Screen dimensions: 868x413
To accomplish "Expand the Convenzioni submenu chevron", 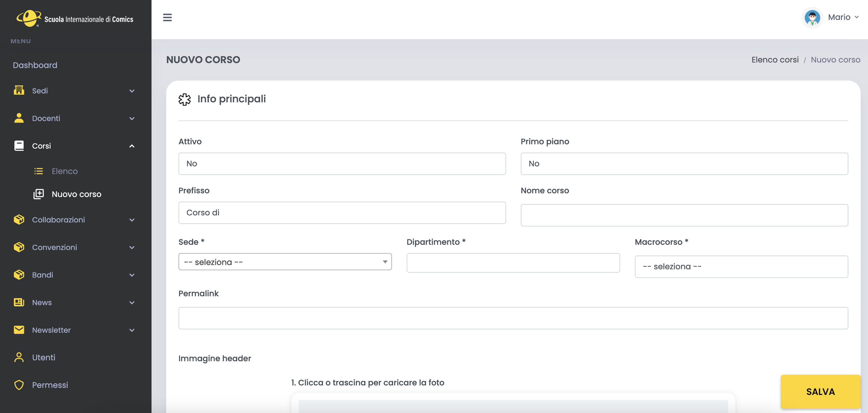I will pyautogui.click(x=132, y=247).
